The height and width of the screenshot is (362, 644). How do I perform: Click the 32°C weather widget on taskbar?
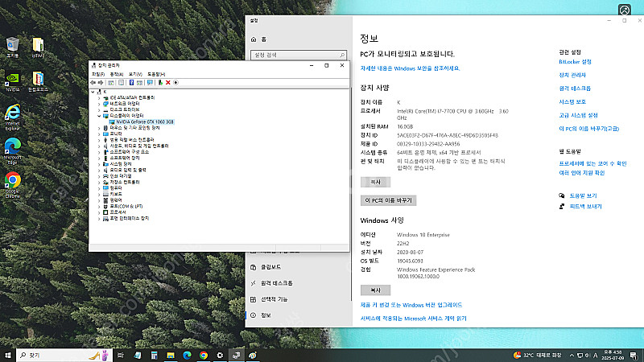pos(537,355)
